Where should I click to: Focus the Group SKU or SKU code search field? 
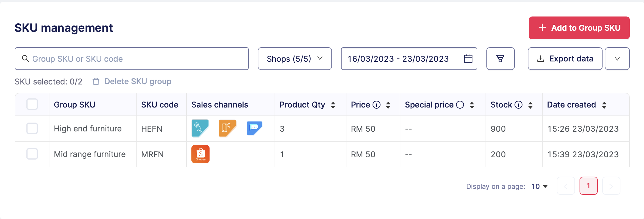click(x=132, y=59)
